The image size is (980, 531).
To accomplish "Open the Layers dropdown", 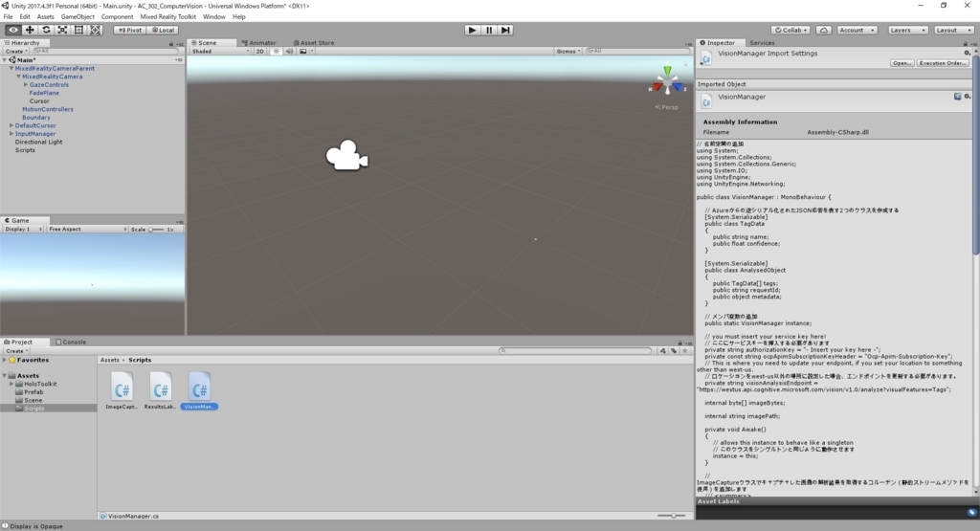I will pos(907,30).
